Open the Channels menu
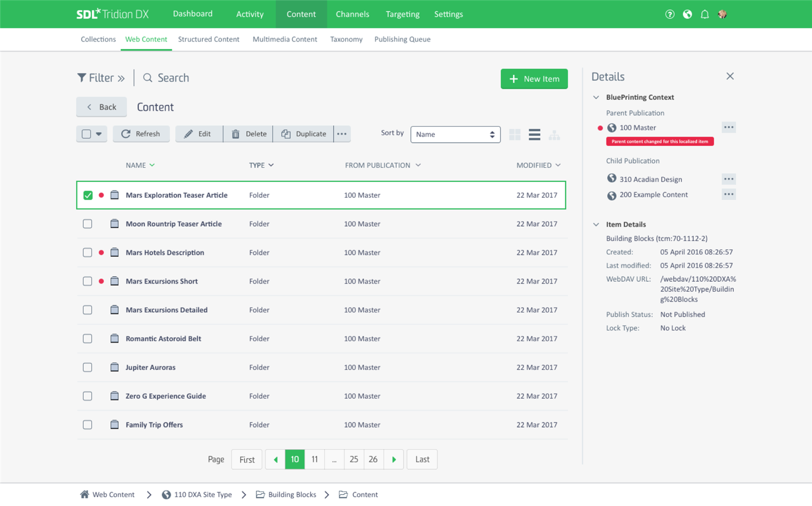 [x=352, y=14]
